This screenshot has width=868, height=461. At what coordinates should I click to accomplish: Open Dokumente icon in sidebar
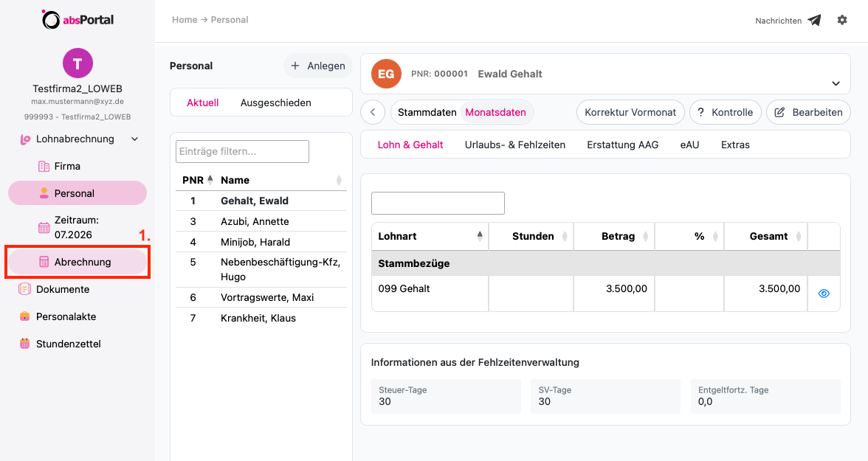pyautogui.click(x=24, y=289)
